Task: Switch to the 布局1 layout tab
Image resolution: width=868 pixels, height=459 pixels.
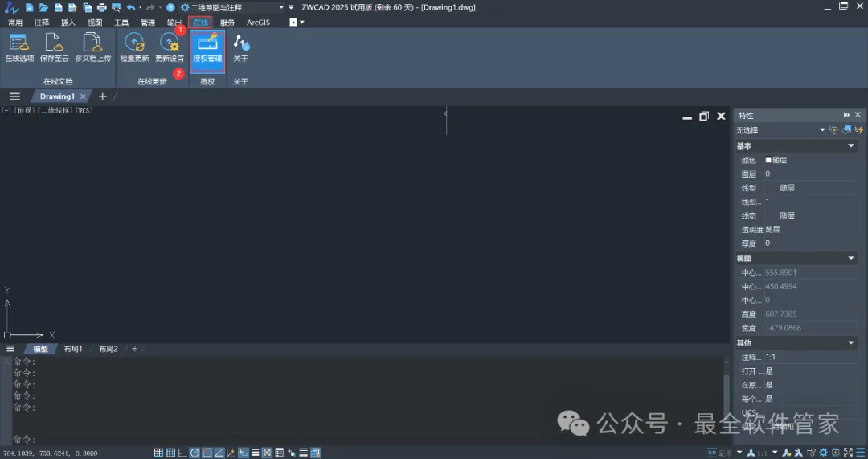Action: tap(73, 349)
